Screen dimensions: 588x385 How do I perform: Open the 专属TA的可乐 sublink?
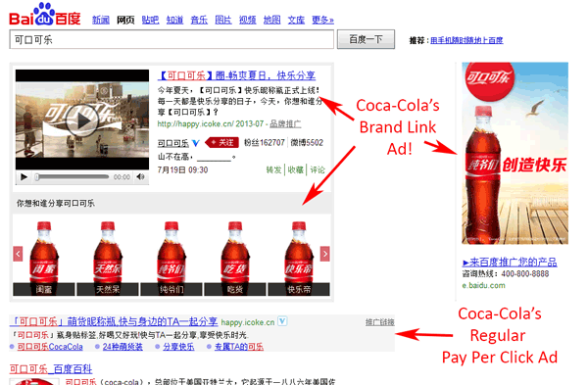pyautogui.click(x=239, y=347)
